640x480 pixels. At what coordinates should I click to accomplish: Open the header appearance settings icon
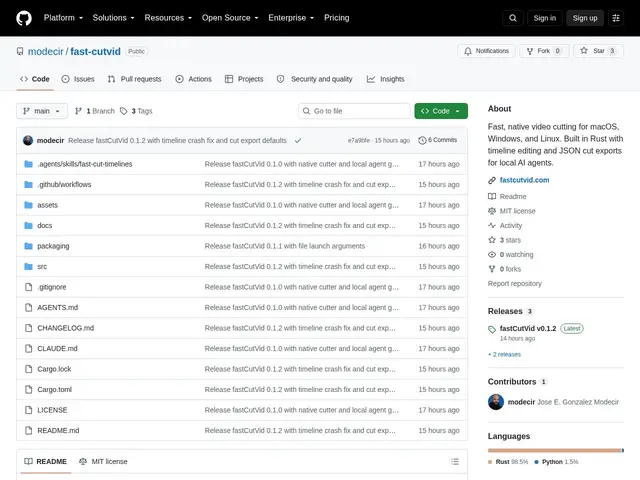pyautogui.click(x=616, y=18)
